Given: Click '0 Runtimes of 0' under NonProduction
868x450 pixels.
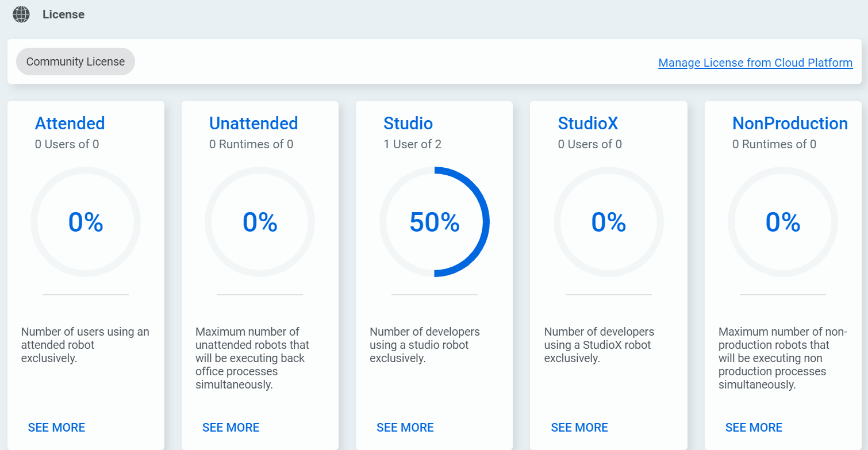Looking at the screenshot, I should [x=774, y=144].
